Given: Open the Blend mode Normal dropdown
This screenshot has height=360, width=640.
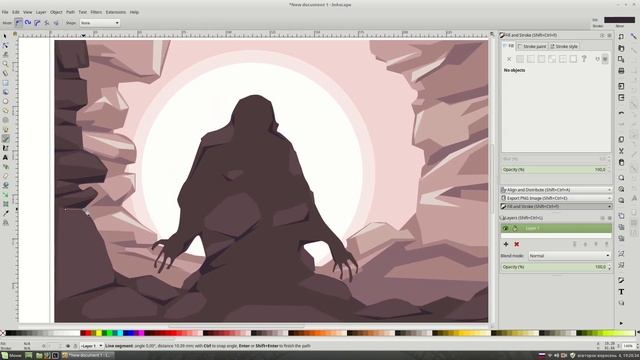Looking at the screenshot, I should point(570,256).
